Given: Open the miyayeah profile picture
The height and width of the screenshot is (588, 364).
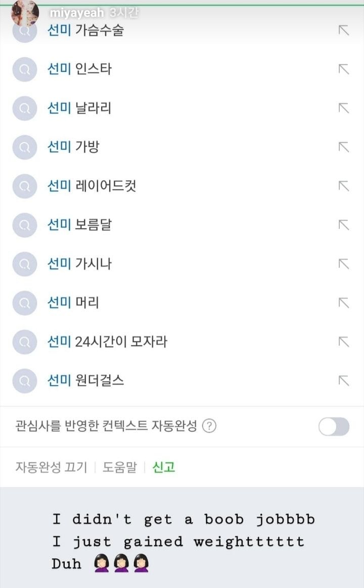Looking at the screenshot, I should (24, 13).
